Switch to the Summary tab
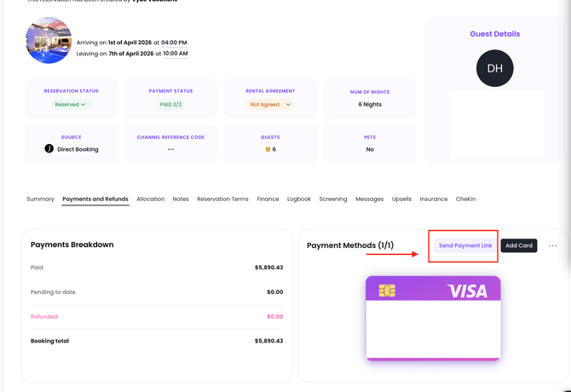The width and height of the screenshot is (571, 392). pyautogui.click(x=40, y=199)
